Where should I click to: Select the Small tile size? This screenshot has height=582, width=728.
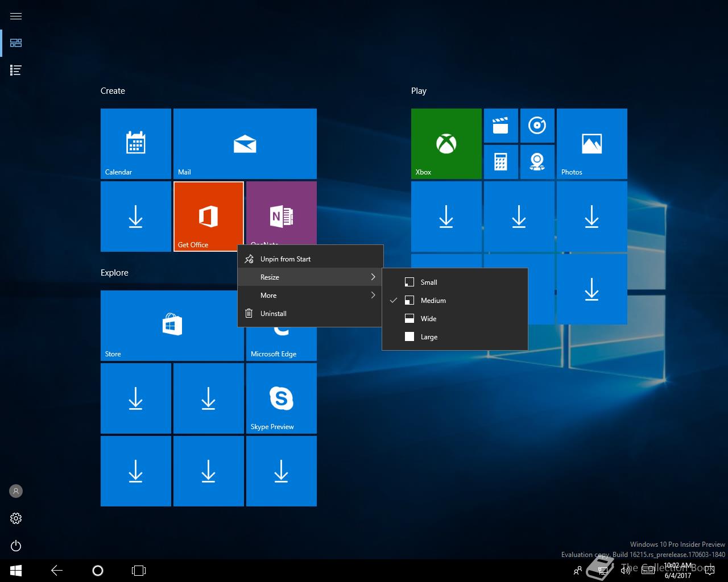pos(455,282)
